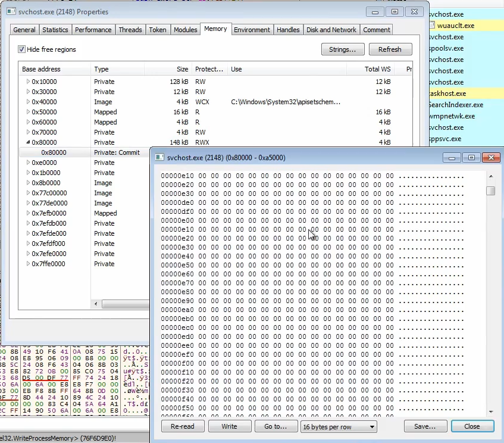The width and height of the screenshot is (504, 443).
Task: Open the bytes per row dropdown
Action: [339, 426]
